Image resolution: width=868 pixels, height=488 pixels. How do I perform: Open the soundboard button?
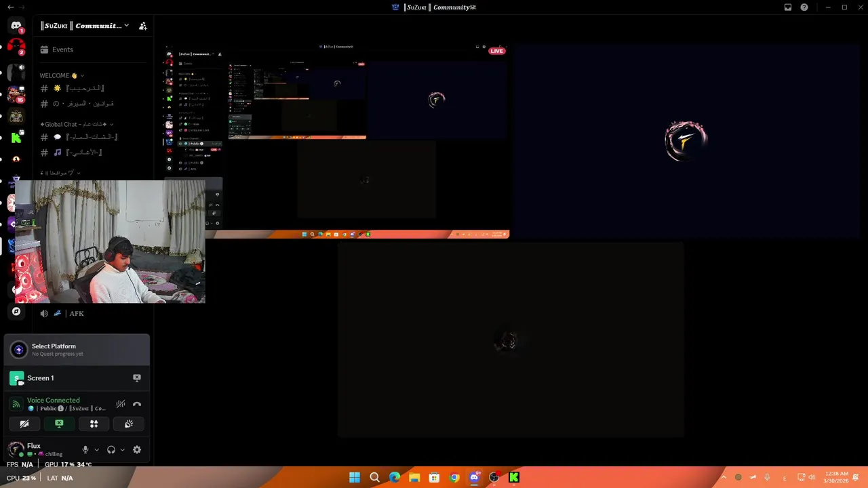coord(128,424)
